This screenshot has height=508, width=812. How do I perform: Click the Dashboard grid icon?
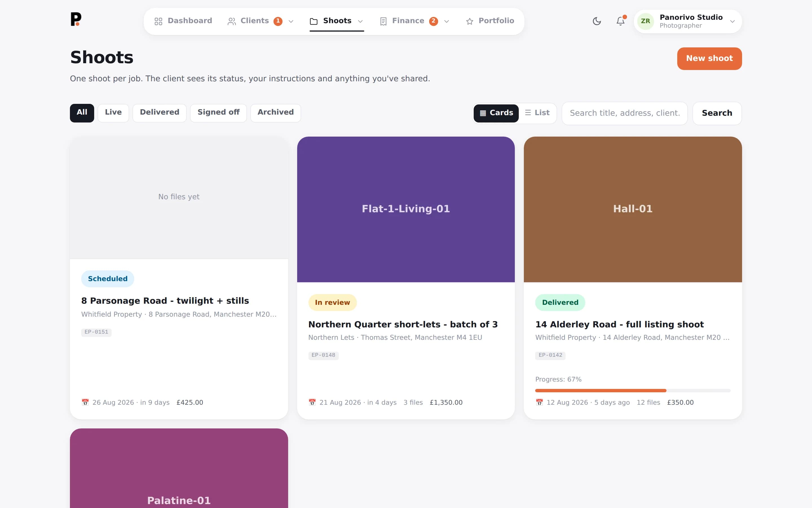click(x=158, y=21)
